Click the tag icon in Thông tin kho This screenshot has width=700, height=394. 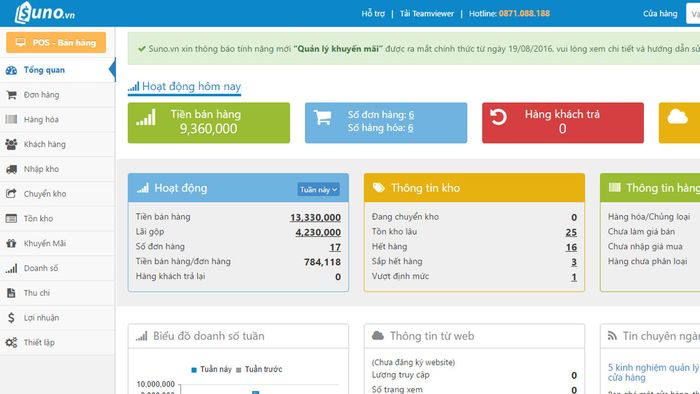pos(379,187)
